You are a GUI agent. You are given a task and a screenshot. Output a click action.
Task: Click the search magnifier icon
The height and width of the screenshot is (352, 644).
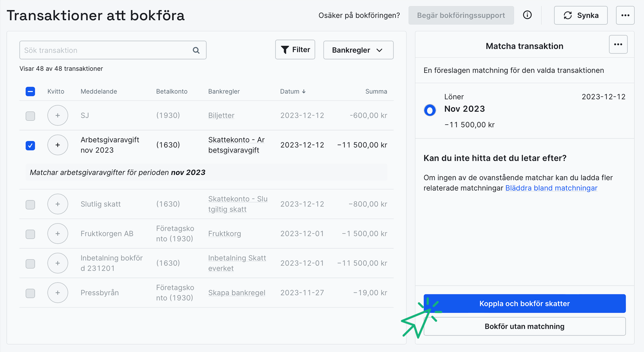tap(196, 50)
